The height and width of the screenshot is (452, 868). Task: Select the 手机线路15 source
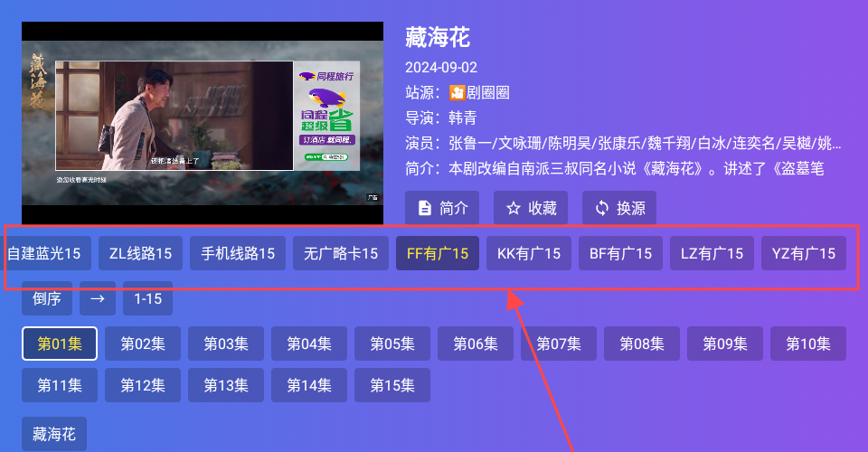(x=237, y=253)
